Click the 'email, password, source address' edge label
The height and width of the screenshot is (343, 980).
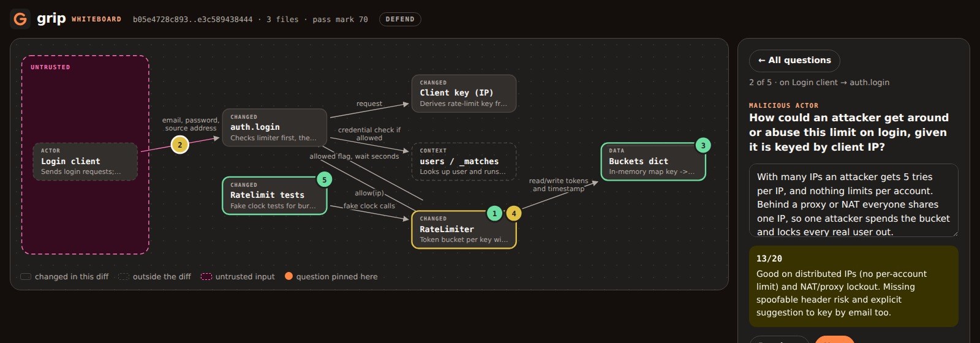[190, 124]
